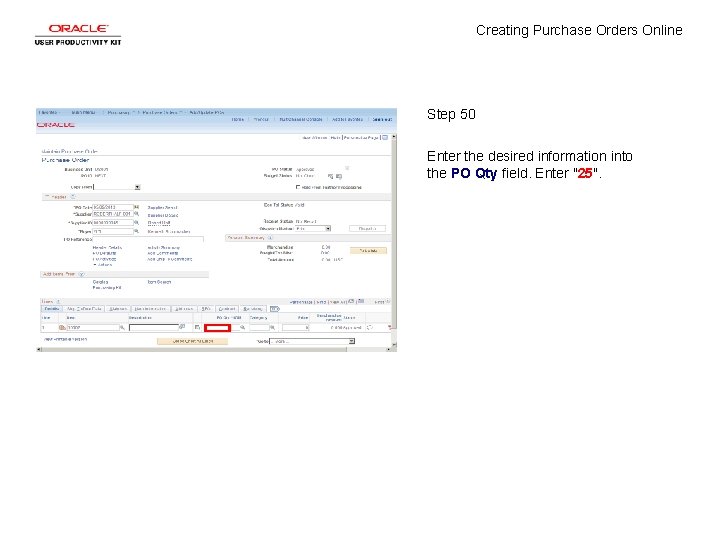Switch to the Attributes tab
The image size is (720, 540).
click(184, 309)
